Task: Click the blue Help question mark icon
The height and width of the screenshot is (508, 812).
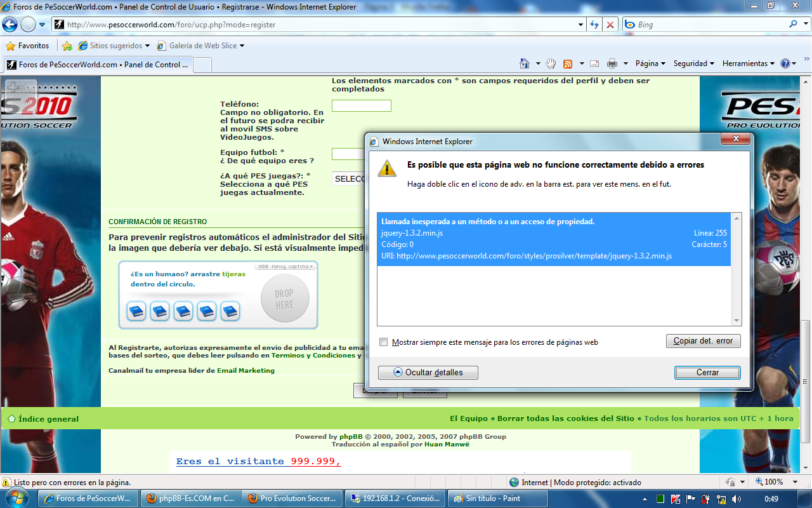Action: point(785,63)
